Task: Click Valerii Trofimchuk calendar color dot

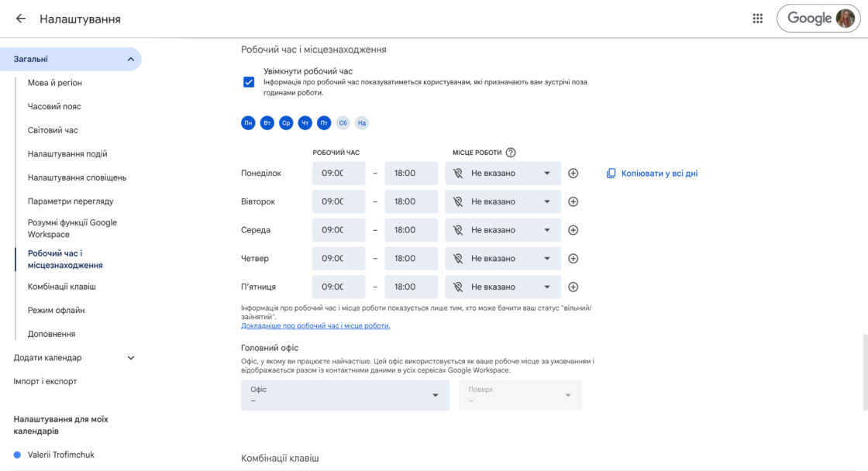Action: point(17,455)
